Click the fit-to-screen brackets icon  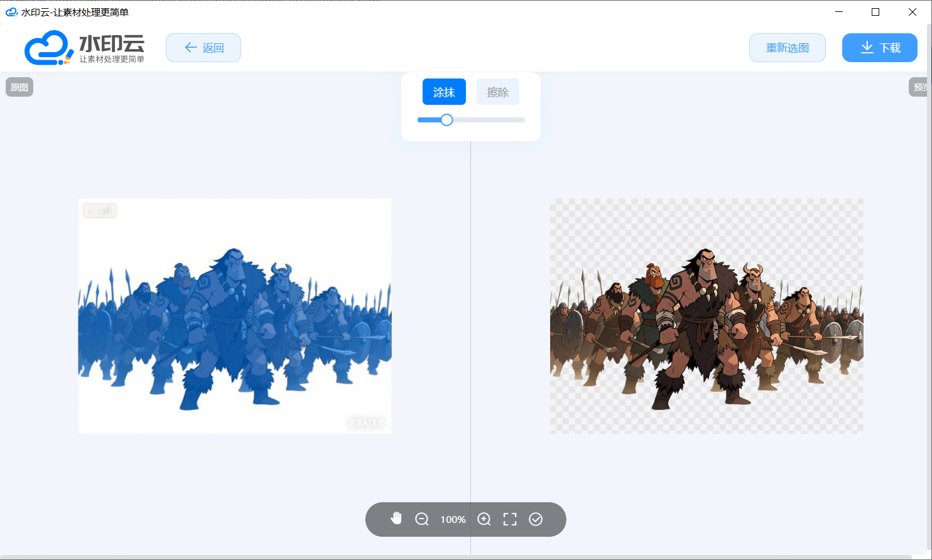(510, 519)
